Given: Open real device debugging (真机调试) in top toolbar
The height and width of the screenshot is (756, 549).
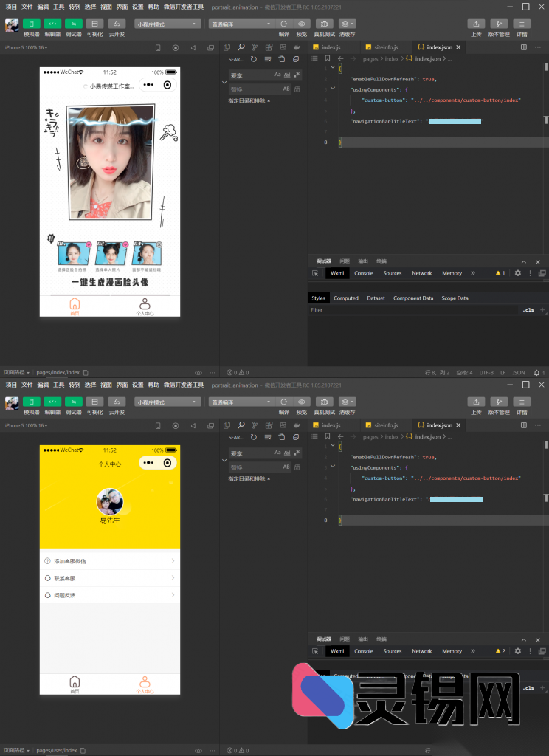Looking at the screenshot, I should point(324,24).
